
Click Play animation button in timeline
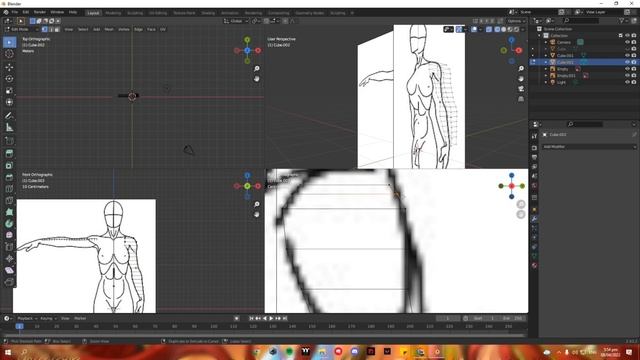tap(271, 318)
